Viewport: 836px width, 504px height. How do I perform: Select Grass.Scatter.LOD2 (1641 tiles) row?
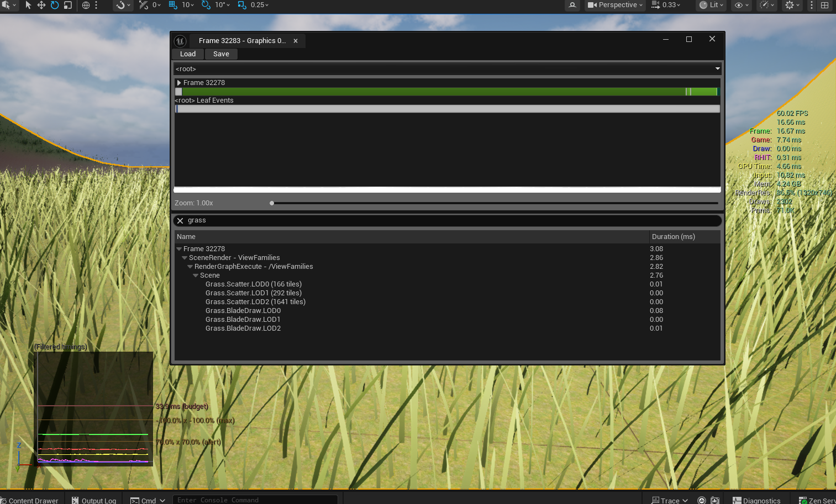click(448, 302)
